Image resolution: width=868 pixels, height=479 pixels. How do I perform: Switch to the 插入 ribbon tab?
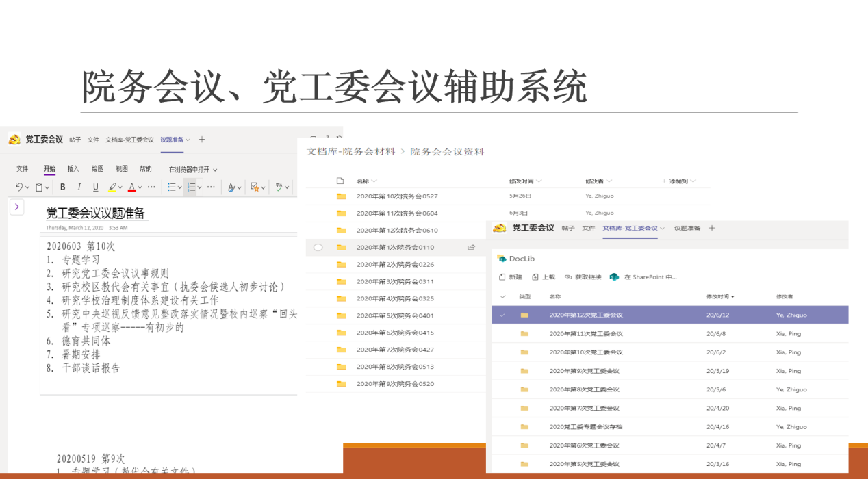[x=73, y=169]
